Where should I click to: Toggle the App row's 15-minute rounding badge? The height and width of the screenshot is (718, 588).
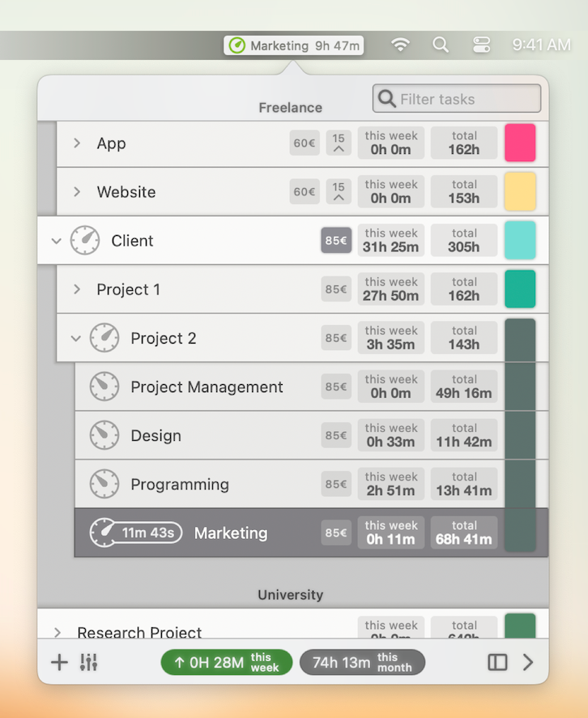tap(339, 143)
